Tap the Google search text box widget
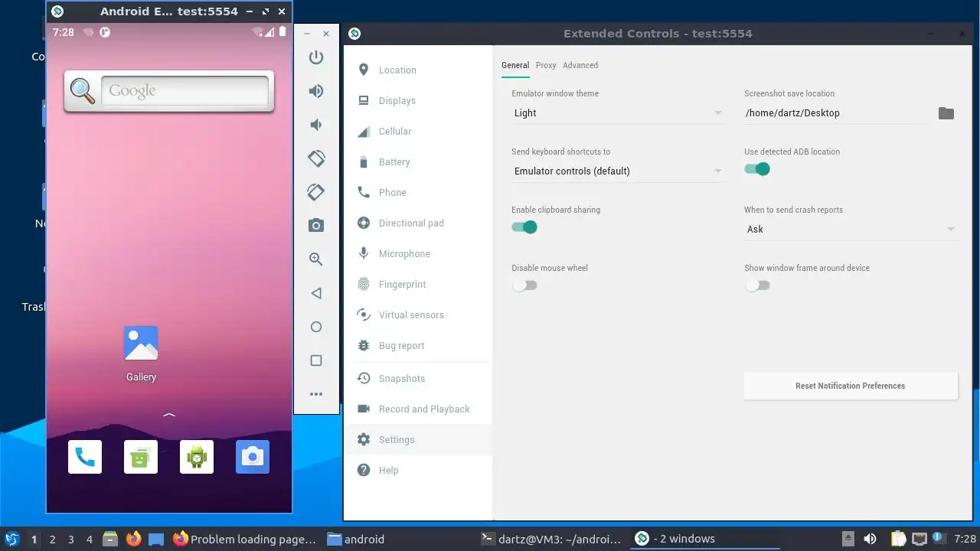Viewport: 980px width, 551px height. tap(185, 91)
